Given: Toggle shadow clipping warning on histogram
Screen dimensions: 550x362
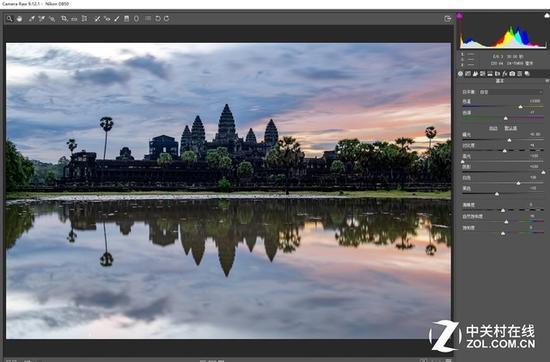Looking at the screenshot, I should click(460, 16).
